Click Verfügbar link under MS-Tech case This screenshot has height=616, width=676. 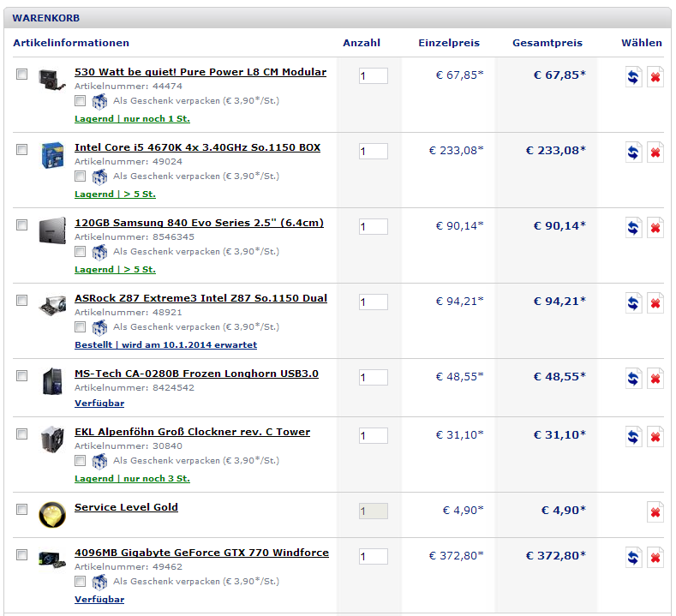(x=99, y=404)
